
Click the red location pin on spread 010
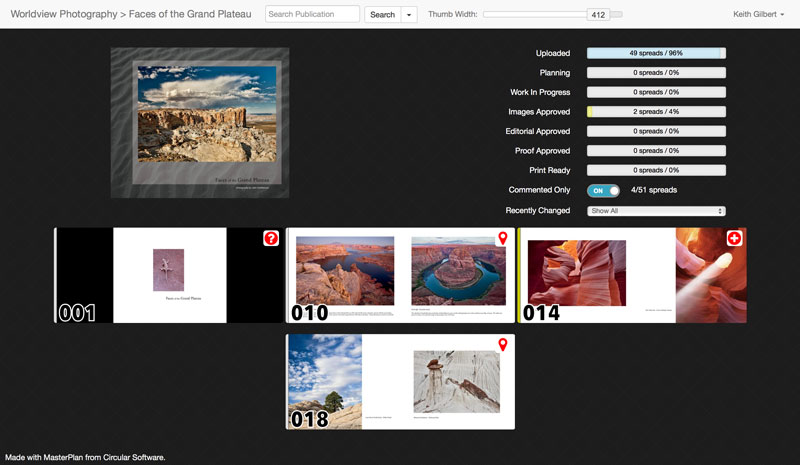[503, 239]
